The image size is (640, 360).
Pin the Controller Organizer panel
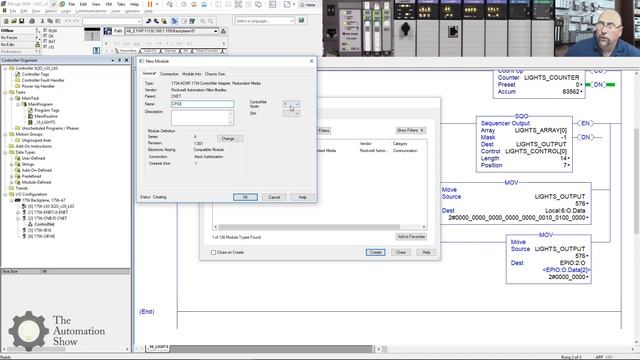120,60
